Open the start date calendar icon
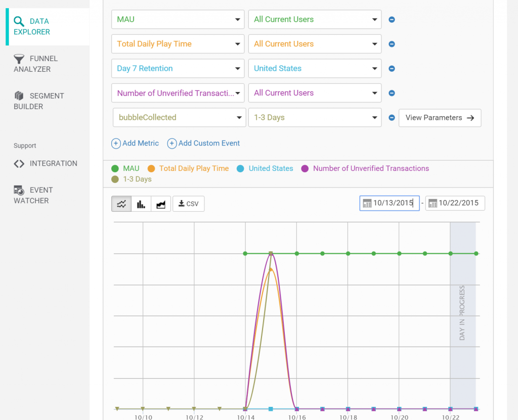This screenshot has width=518, height=420. (367, 203)
